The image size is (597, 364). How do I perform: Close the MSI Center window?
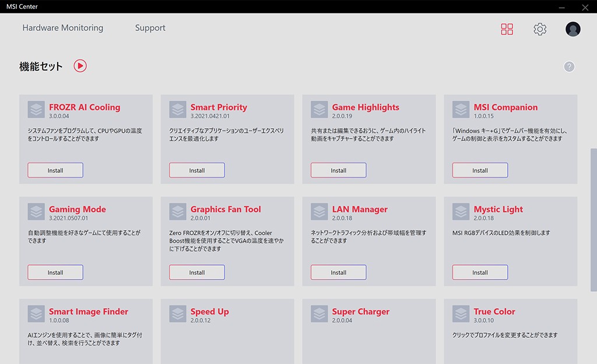pyautogui.click(x=585, y=7)
